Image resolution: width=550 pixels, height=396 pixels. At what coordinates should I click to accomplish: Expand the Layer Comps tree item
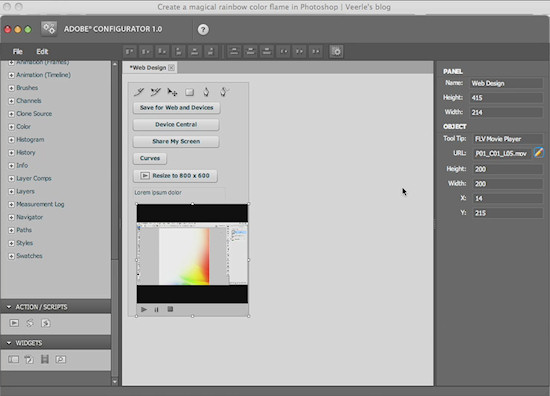coord(11,179)
